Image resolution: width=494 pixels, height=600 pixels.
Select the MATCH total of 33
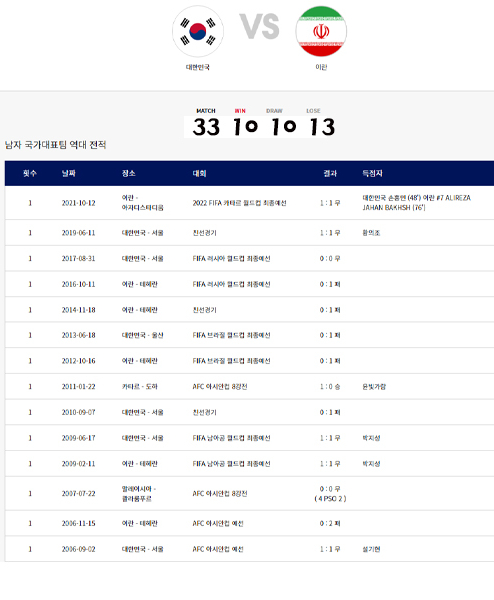coord(206,127)
